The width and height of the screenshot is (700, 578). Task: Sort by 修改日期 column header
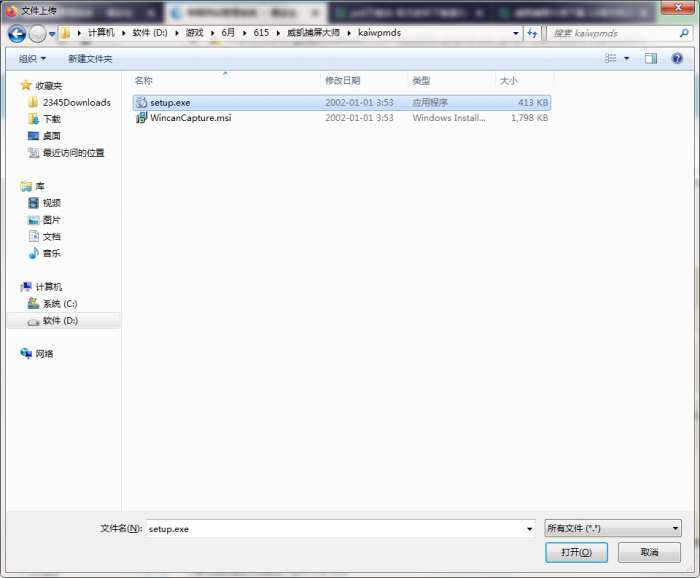click(x=342, y=80)
